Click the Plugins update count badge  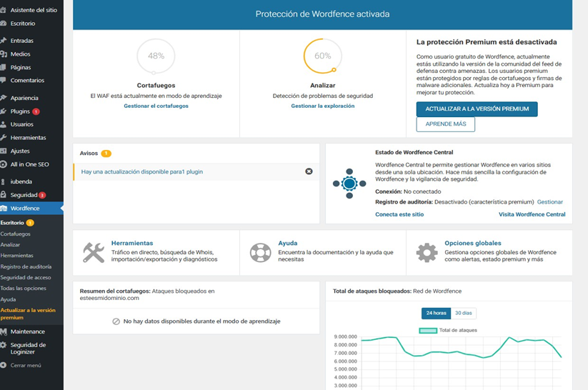[x=36, y=111]
